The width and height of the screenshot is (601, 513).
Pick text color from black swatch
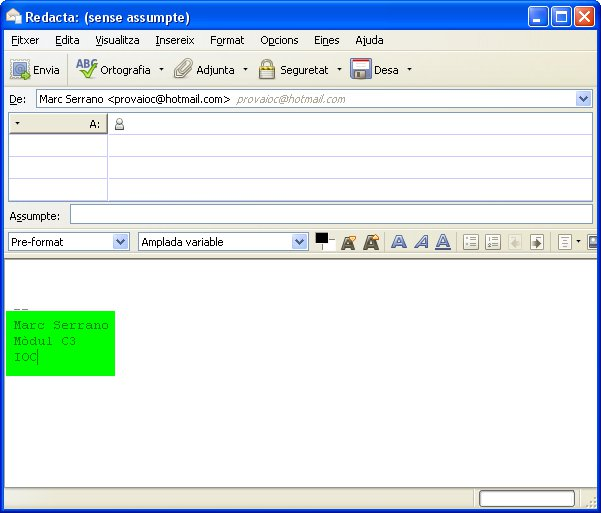[x=321, y=238]
